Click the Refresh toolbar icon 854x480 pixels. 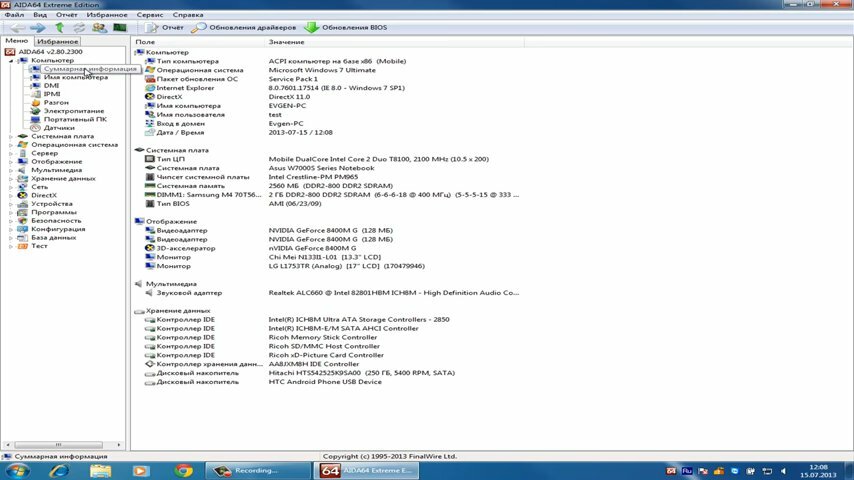point(79,27)
